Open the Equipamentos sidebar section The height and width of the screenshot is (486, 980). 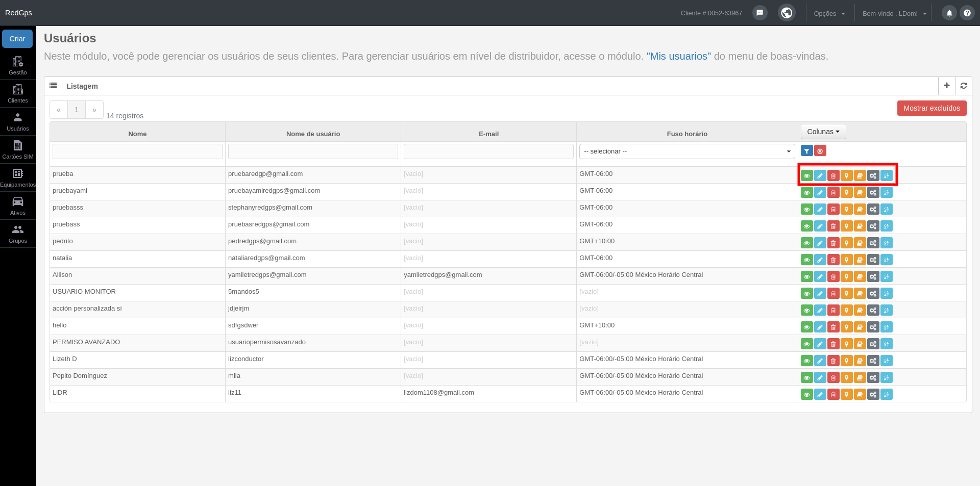(x=18, y=177)
